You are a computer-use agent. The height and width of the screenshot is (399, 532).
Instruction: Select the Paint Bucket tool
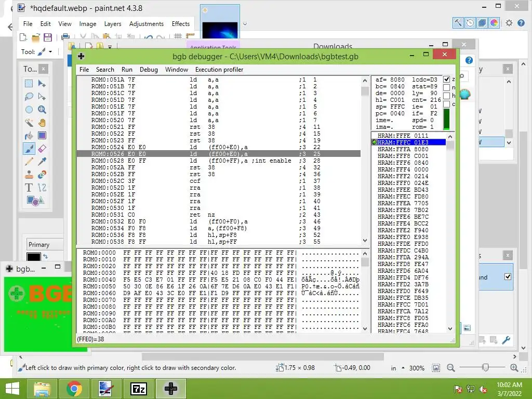[29, 136]
